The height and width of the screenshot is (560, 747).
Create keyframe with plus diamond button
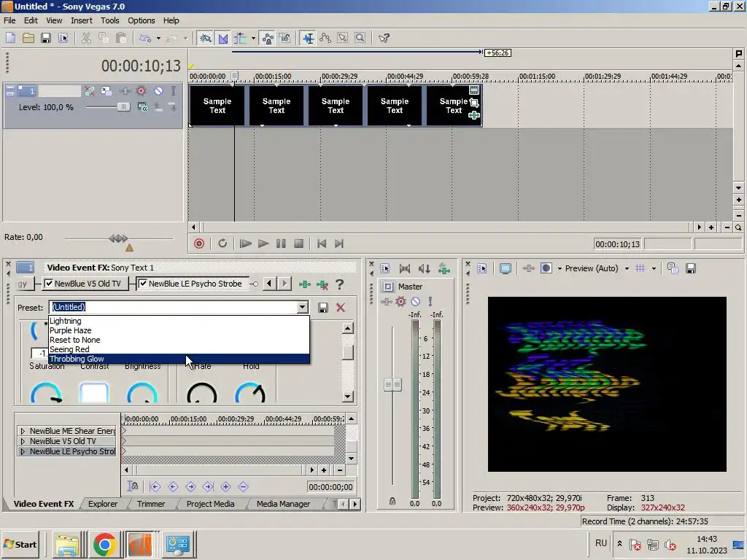(x=226, y=486)
